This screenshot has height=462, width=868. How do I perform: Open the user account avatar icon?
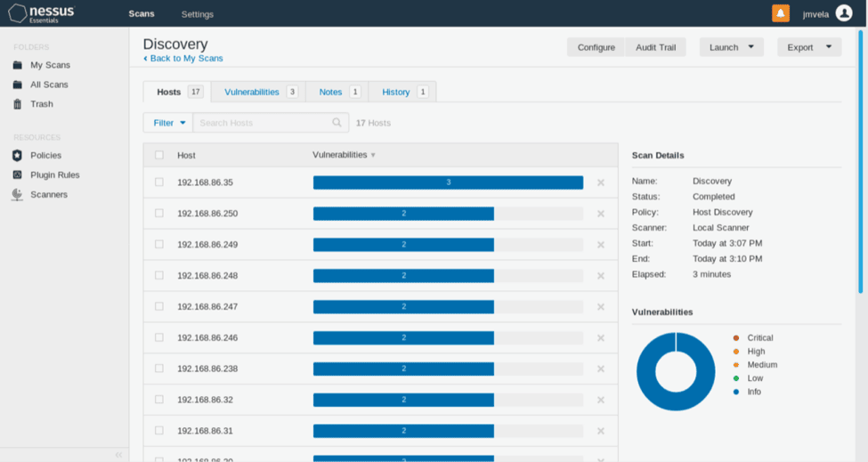pyautogui.click(x=844, y=13)
